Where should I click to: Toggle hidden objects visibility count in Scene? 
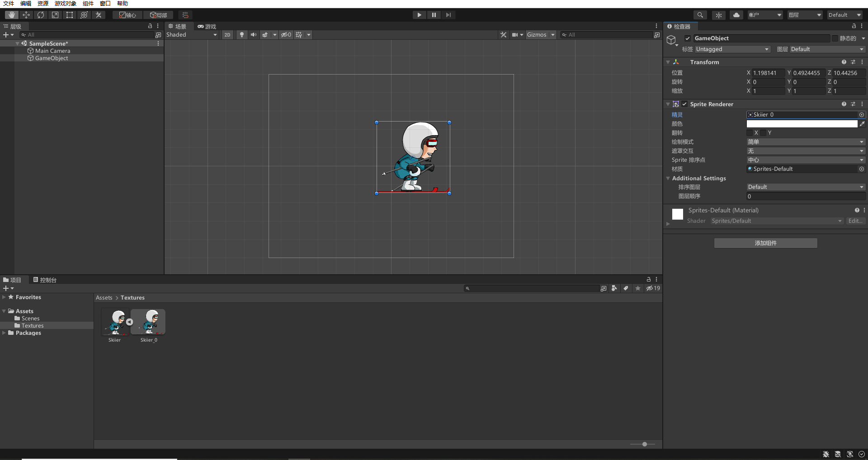coord(286,35)
